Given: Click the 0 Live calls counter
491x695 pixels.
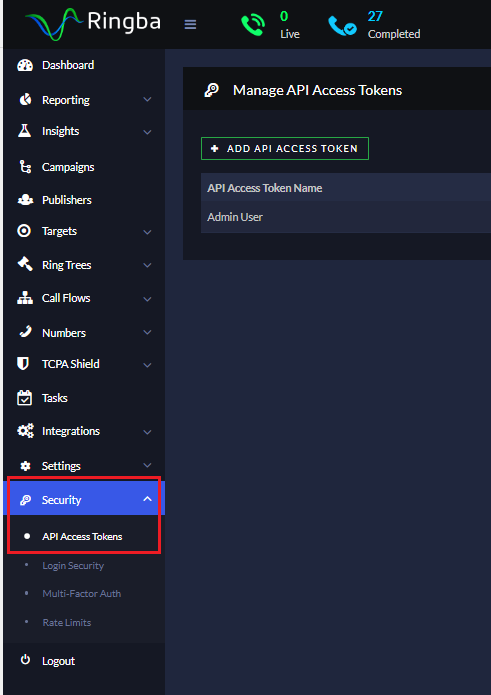Looking at the screenshot, I should pyautogui.click(x=290, y=25).
